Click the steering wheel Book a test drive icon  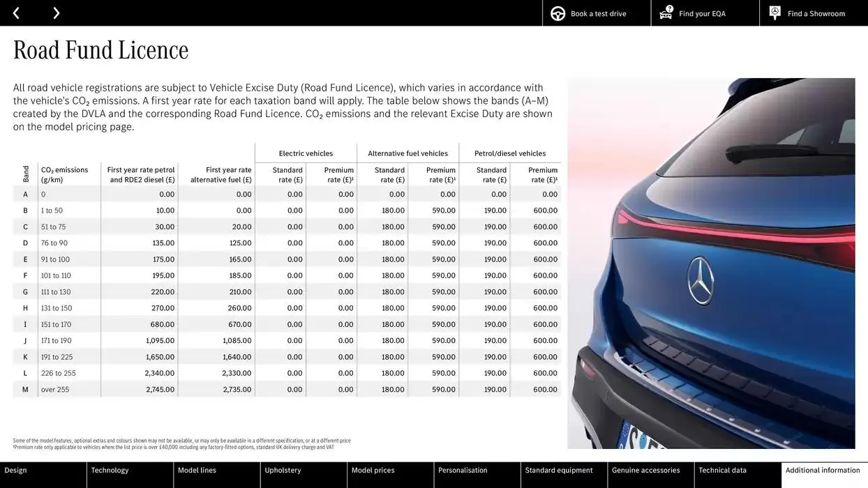(558, 13)
